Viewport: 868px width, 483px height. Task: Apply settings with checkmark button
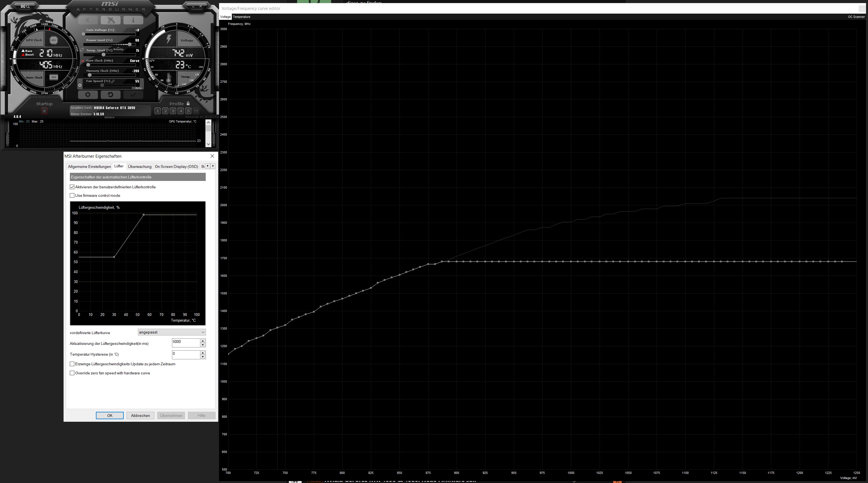click(x=133, y=95)
